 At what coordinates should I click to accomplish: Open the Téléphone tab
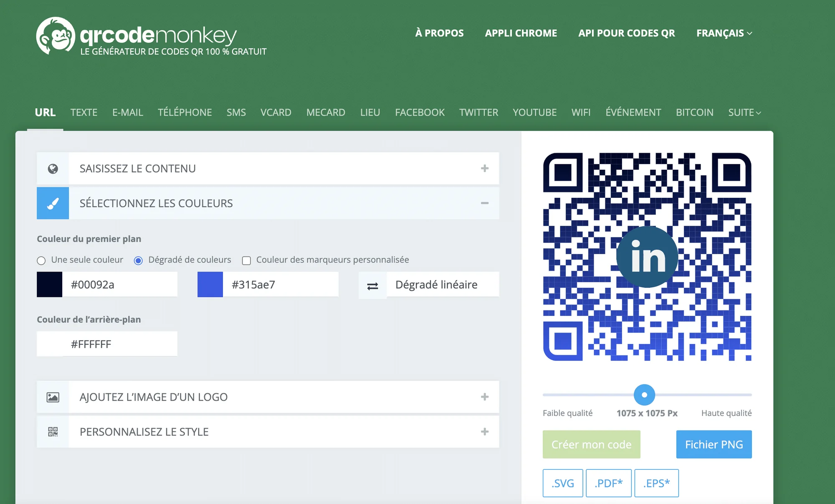[x=185, y=112]
